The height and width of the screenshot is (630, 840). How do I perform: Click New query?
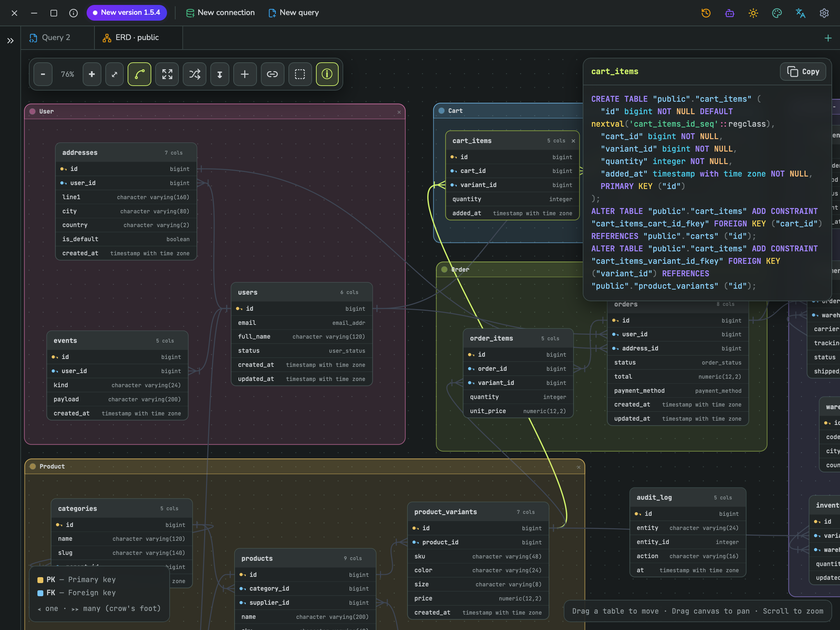294,12
